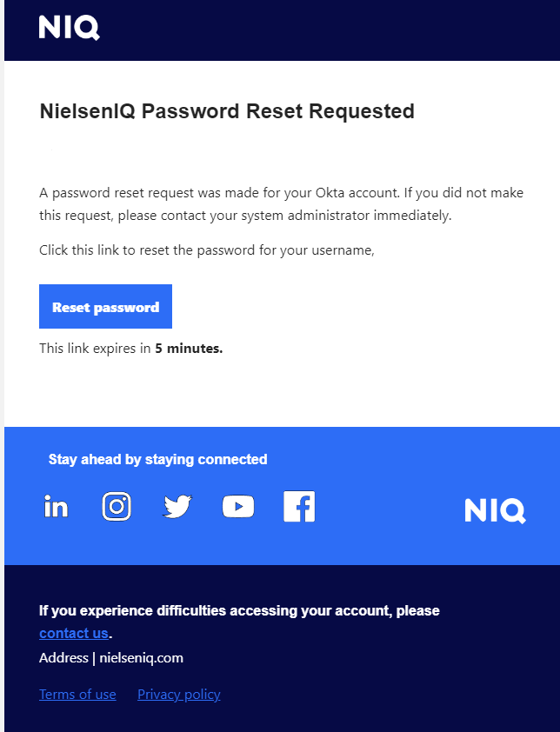Select the NielsenIQ Password Reset Requested heading
This screenshot has width=560, height=732.
227,111
